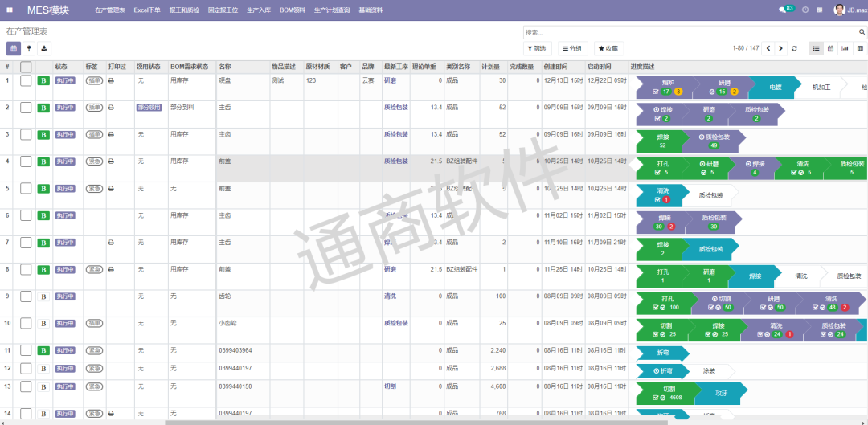Open the apps grid menu icon
This screenshot has width=868, height=425.
tap(10, 10)
